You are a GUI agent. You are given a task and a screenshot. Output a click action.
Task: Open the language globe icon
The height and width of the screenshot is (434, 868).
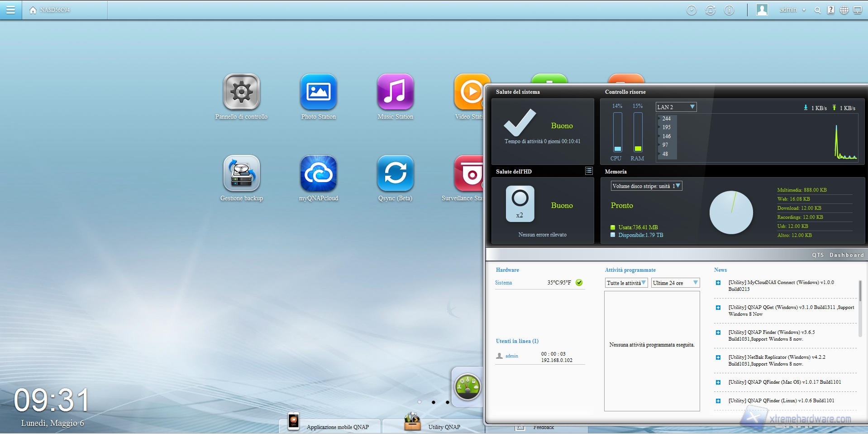pyautogui.click(x=844, y=10)
